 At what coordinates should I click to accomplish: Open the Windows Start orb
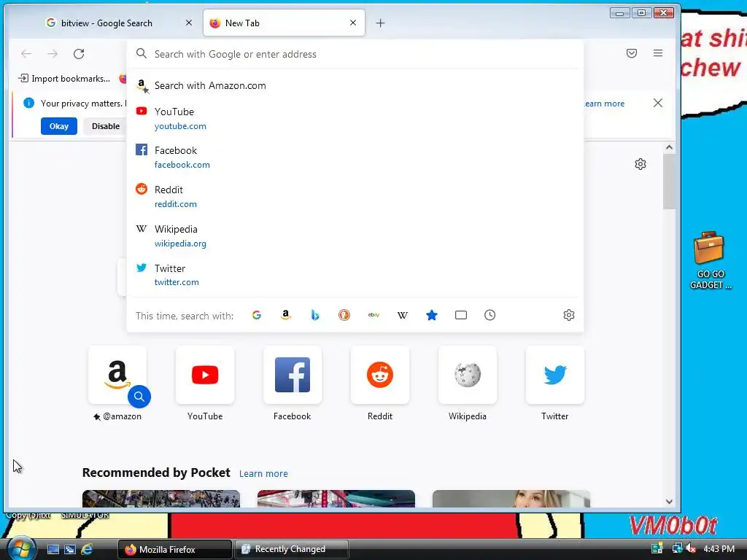tap(22, 548)
